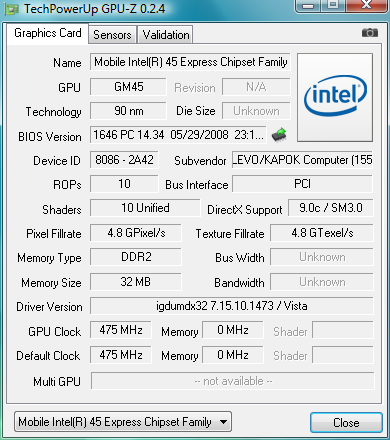Click the GPU-Z title bar app icon
Screen dimensions: 390x440
coord(11,9)
